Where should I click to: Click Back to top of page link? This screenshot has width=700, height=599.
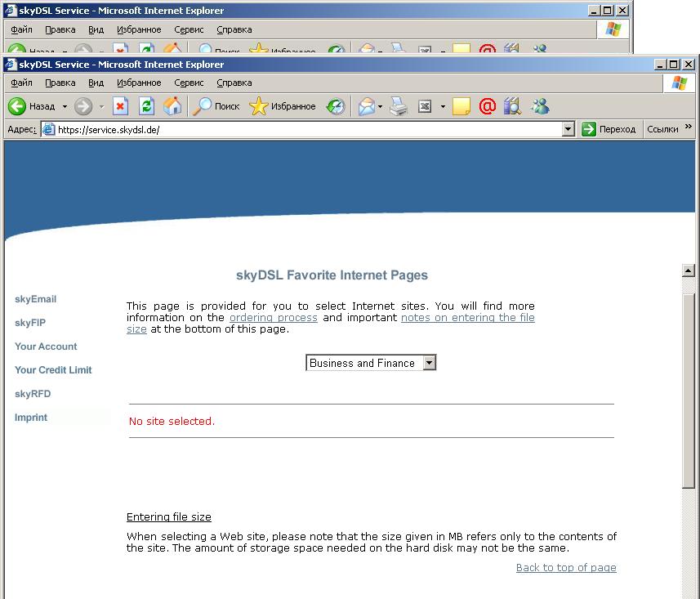coord(566,568)
